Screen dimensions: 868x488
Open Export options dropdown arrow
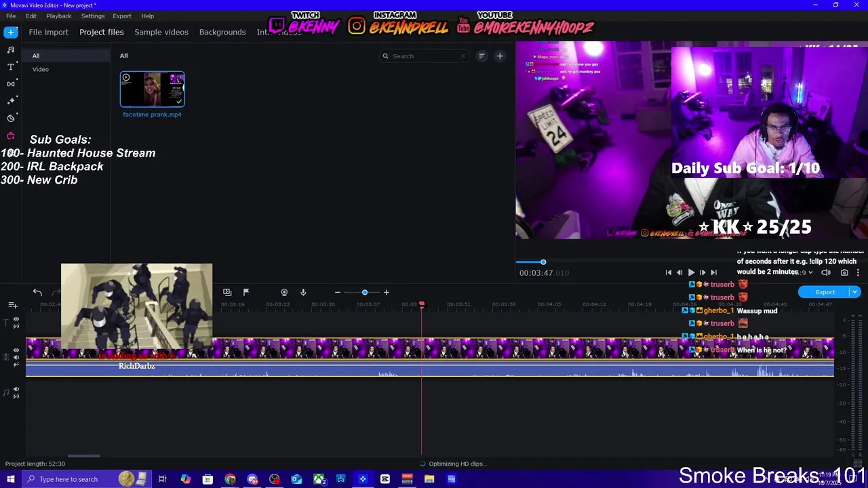[855, 292]
